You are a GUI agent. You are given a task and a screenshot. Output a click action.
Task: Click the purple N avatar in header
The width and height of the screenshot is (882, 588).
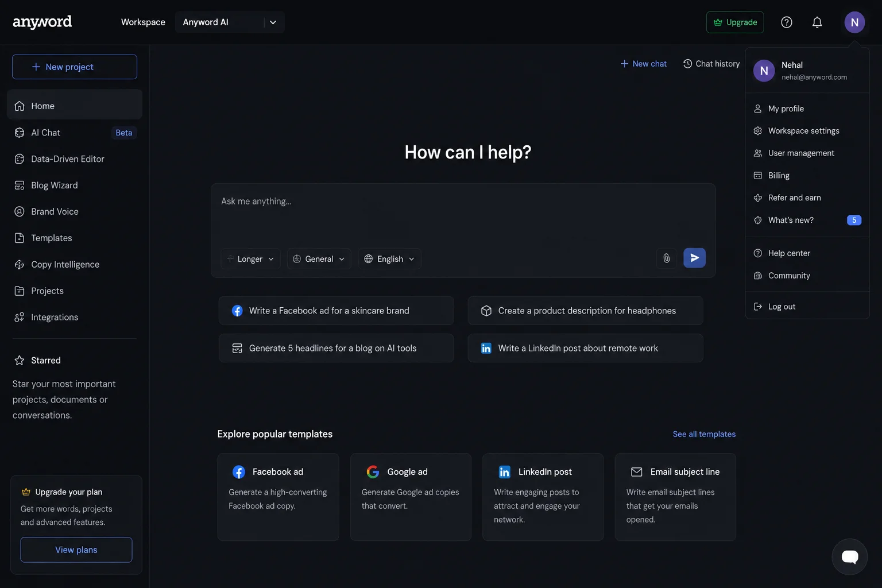pyautogui.click(x=854, y=22)
